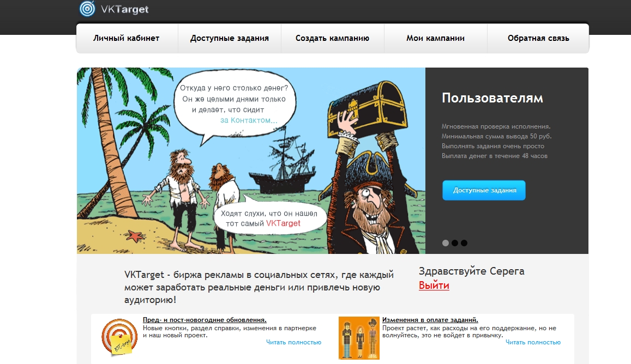This screenshot has width=631, height=364.
Task: Select the second slider dot
Action: (x=455, y=243)
